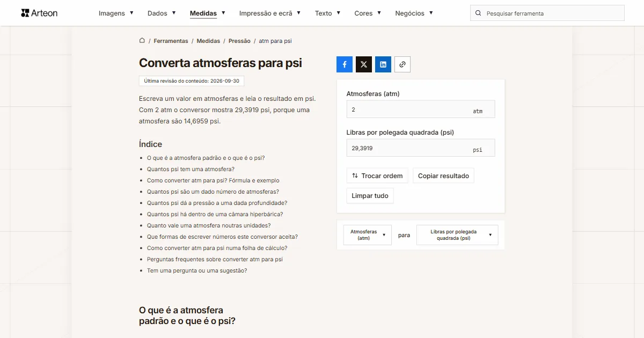Open the Negócios menu
The width and height of the screenshot is (644, 338).
click(414, 13)
